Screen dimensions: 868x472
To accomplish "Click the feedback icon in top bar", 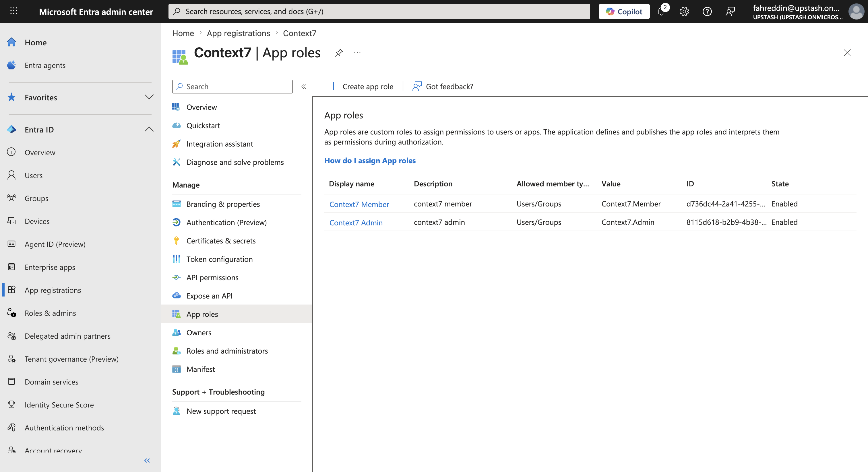I will click(x=730, y=11).
